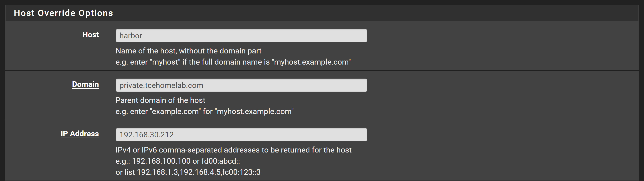Click the underlined IP Address label

80,134
